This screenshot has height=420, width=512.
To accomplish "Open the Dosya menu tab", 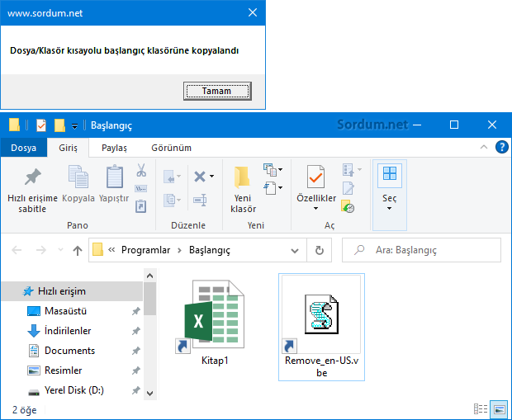I will [x=23, y=148].
